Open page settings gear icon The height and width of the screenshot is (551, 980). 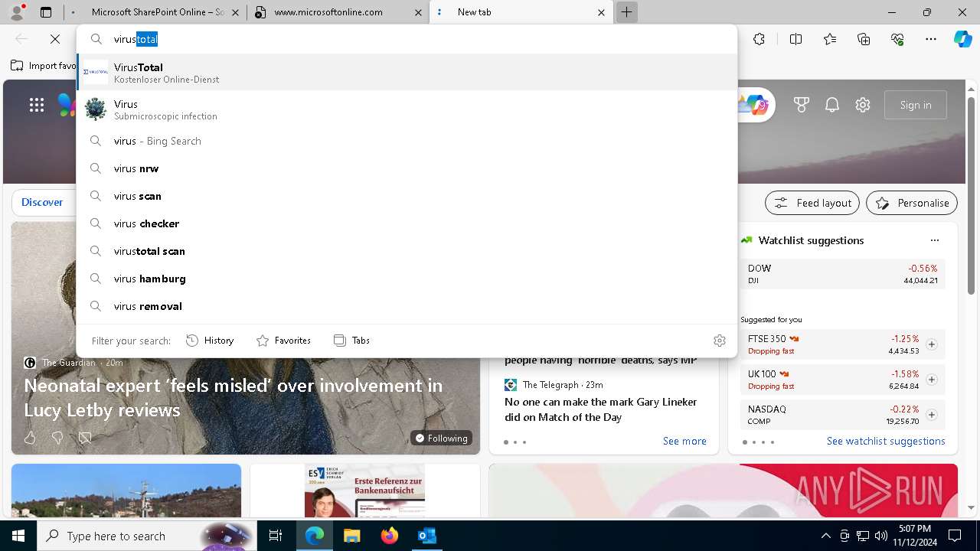click(863, 105)
